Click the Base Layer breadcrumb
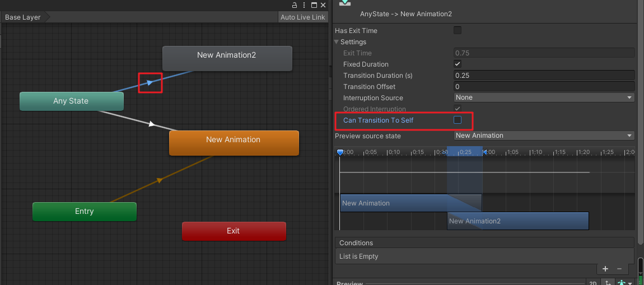 coord(24,17)
